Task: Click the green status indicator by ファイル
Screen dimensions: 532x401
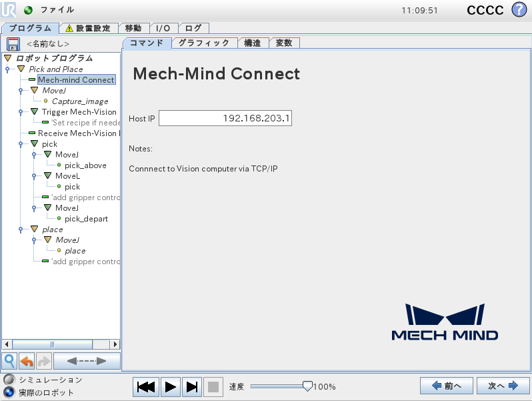Action: pyautogui.click(x=28, y=10)
